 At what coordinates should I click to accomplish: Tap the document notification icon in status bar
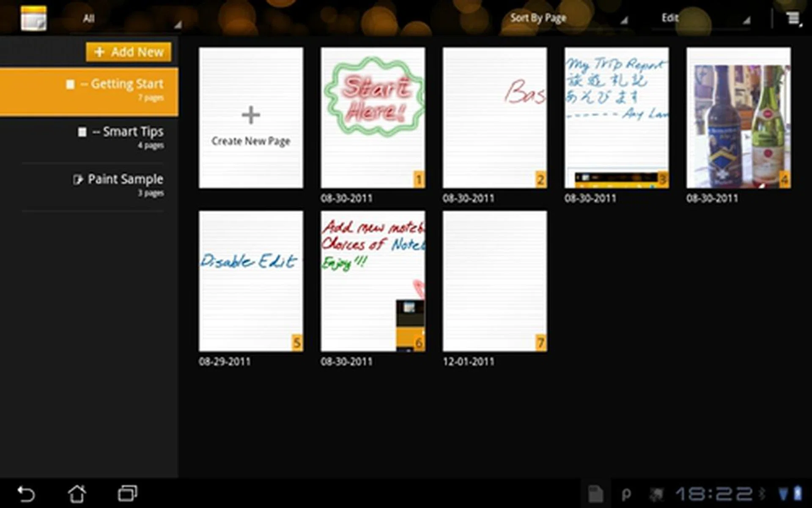pyautogui.click(x=595, y=494)
